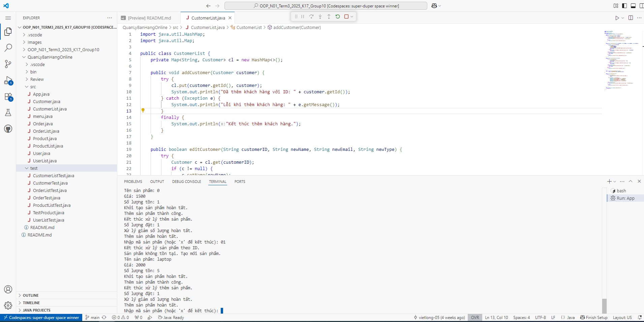Viewport: 644px width, 322px height.
Task: Stop the debug session
Action: point(346,17)
